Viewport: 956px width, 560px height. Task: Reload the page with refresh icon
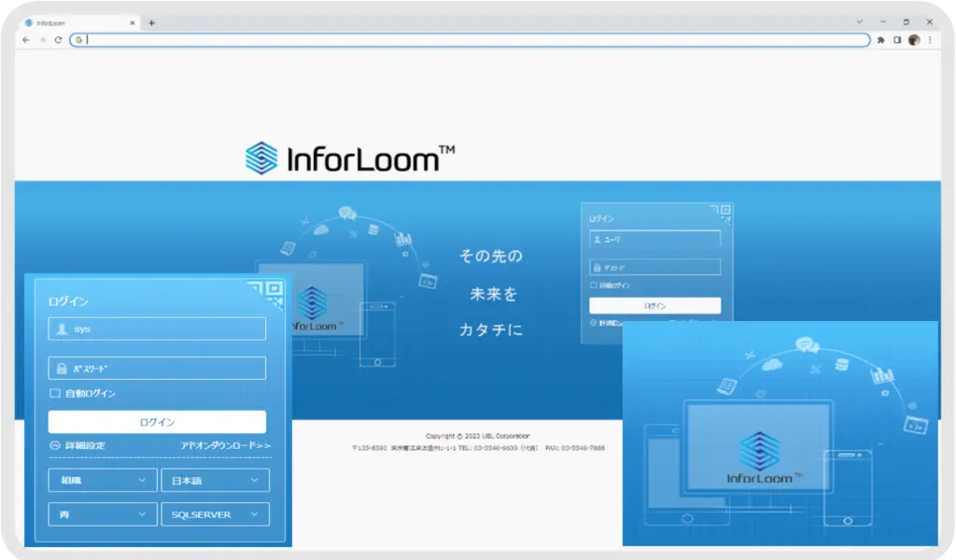coord(58,39)
